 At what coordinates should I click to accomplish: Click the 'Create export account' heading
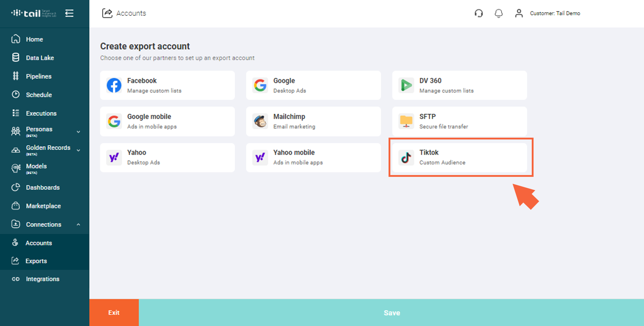pyautogui.click(x=145, y=46)
